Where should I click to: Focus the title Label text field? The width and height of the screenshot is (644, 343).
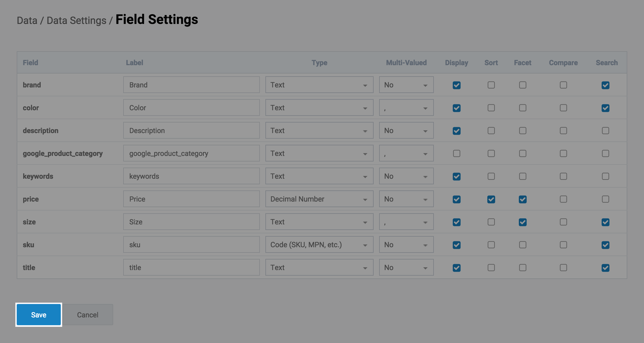click(191, 268)
